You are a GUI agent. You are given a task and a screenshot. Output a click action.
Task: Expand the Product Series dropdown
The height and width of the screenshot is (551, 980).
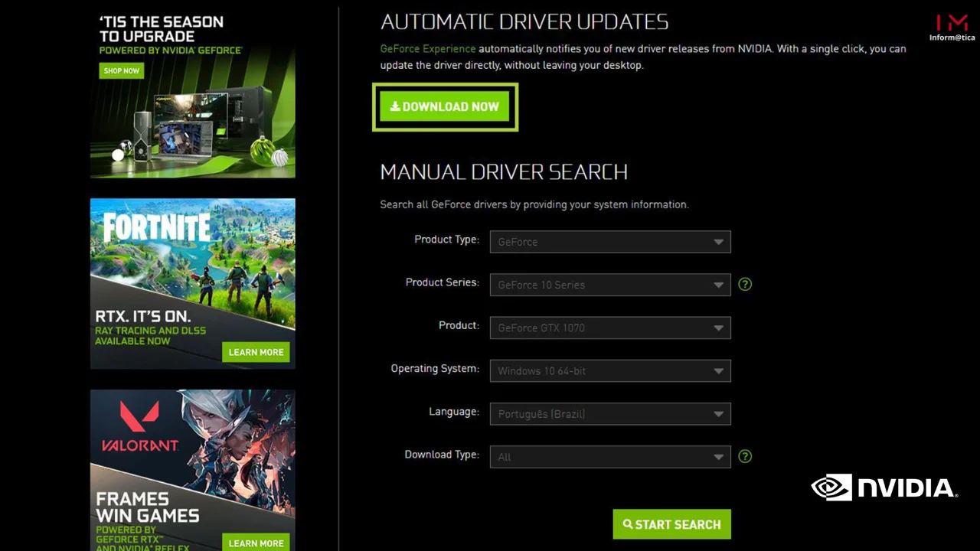coord(610,285)
